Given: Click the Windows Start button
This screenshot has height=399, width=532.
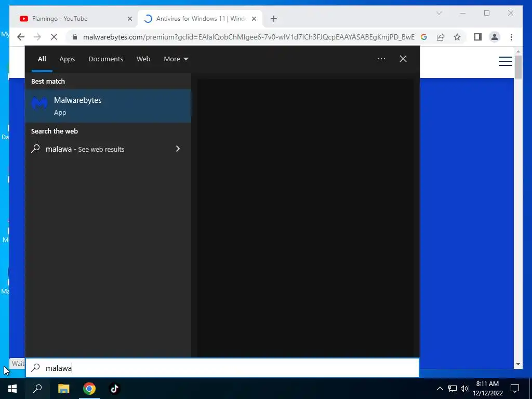Looking at the screenshot, I should click(12, 389).
